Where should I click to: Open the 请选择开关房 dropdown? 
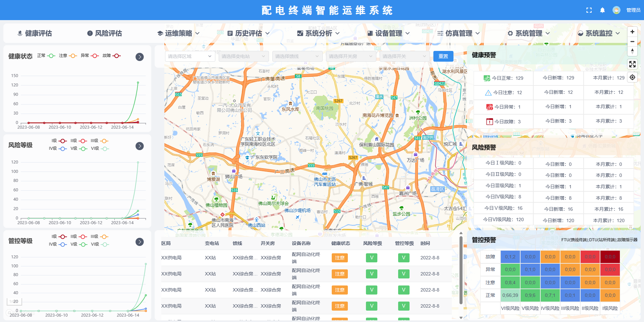(351, 56)
